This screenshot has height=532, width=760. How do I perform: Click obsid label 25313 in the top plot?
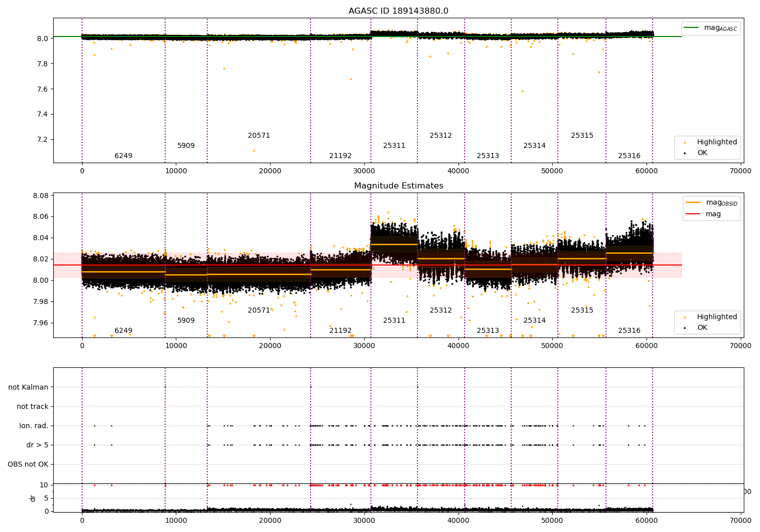[x=488, y=156]
